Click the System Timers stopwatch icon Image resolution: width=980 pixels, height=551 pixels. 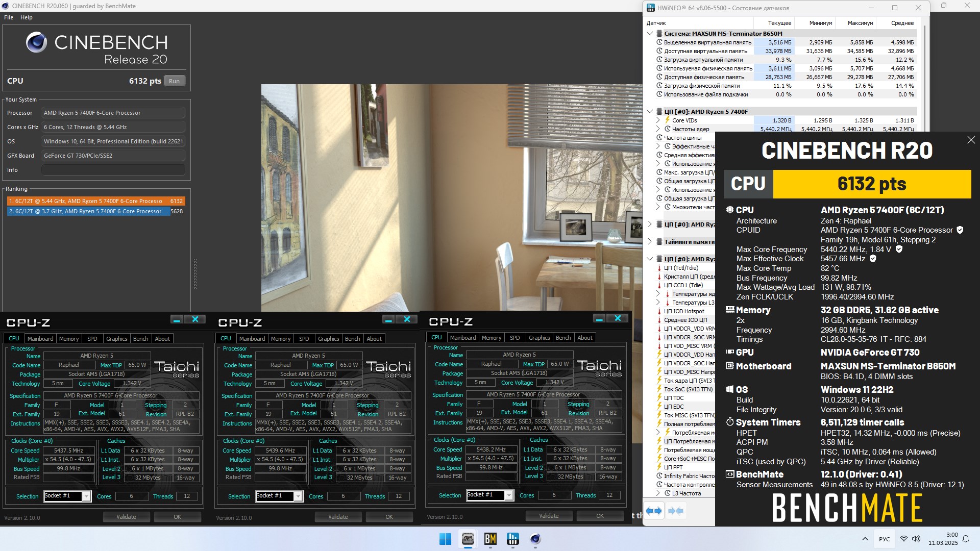pyautogui.click(x=730, y=422)
